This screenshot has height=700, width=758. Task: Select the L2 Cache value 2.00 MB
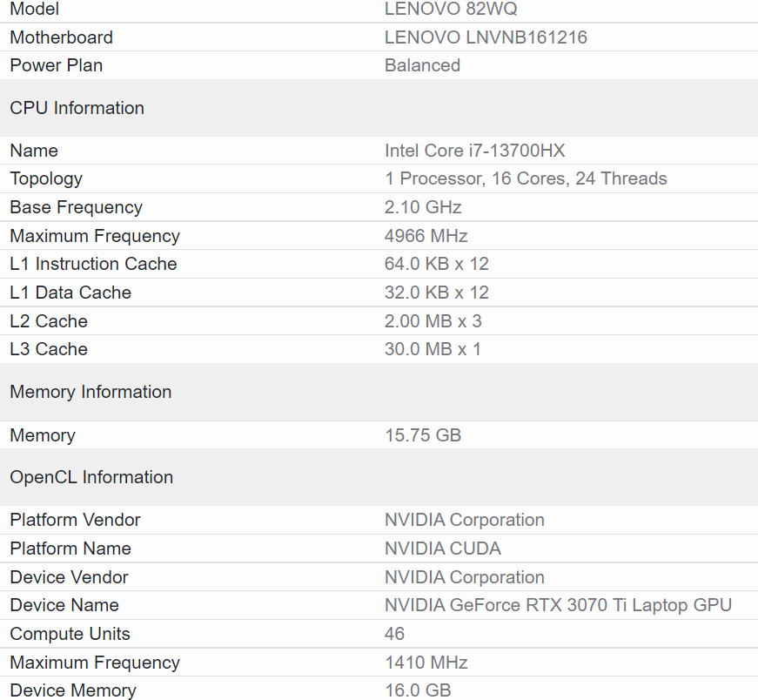(437, 320)
